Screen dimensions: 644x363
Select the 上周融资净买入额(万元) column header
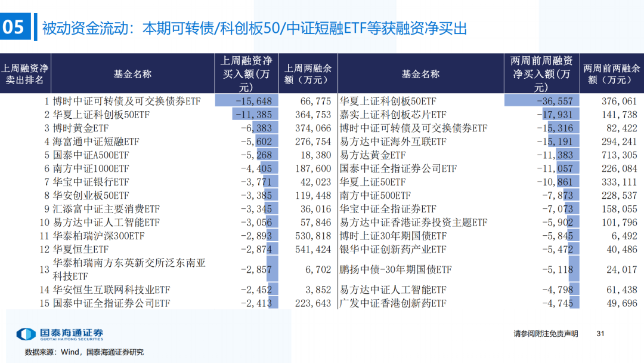pos(246,74)
